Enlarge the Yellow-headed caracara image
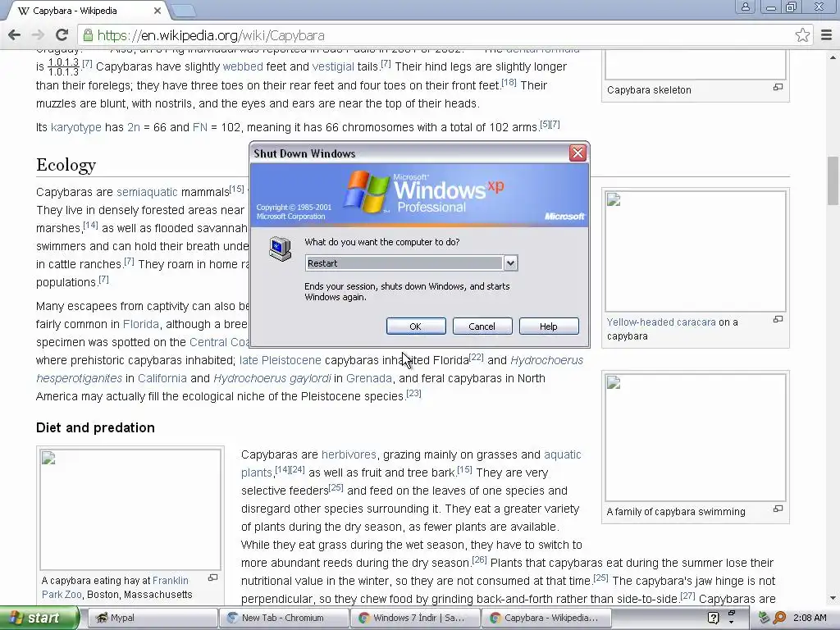This screenshot has width=840, height=630. pyautogui.click(x=778, y=319)
